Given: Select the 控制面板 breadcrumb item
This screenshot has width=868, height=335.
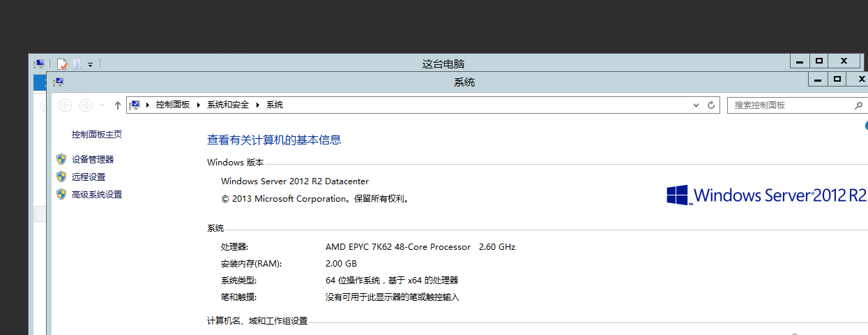Looking at the screenshot, I should pos(173,105).
